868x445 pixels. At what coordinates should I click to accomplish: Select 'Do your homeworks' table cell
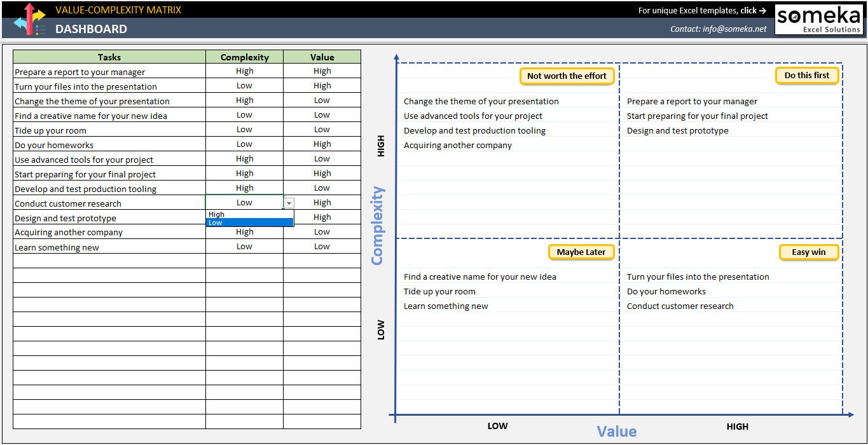[109, 144]
